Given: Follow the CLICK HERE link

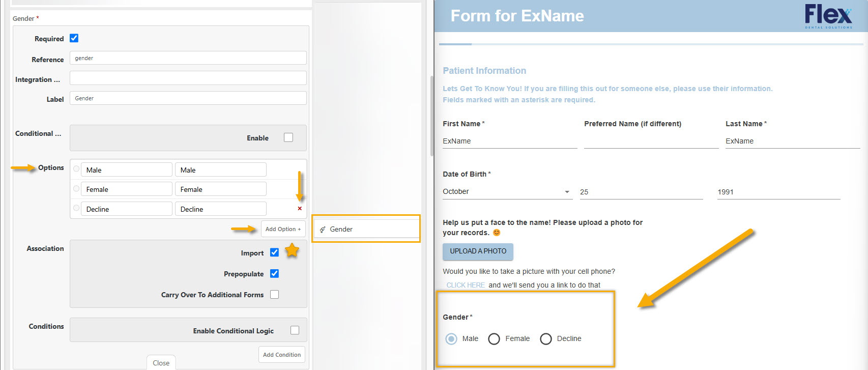Looking at the screenshot, I should (x=466, y=285).
